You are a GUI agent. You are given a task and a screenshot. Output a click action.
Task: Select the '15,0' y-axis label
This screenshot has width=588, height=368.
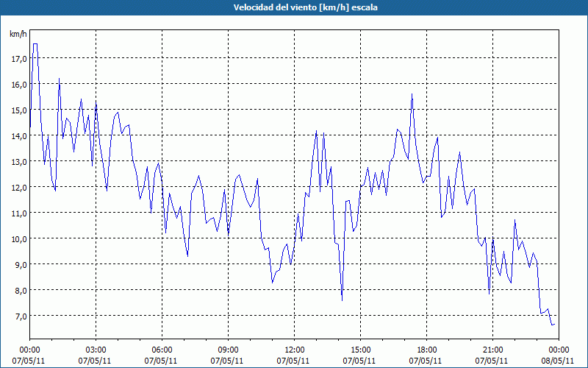click(20, 110)
